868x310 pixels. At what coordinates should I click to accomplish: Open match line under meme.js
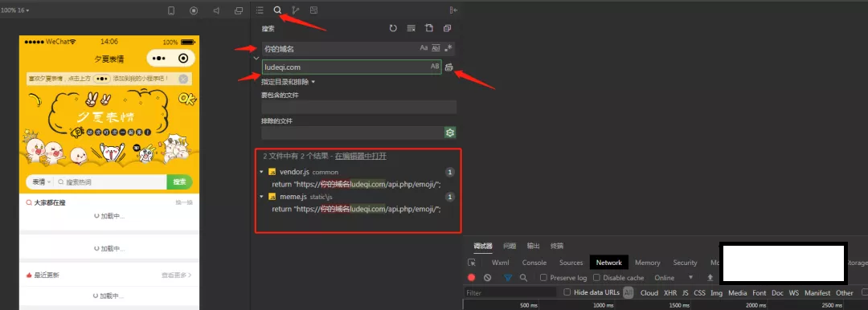(x=356, y=209)
